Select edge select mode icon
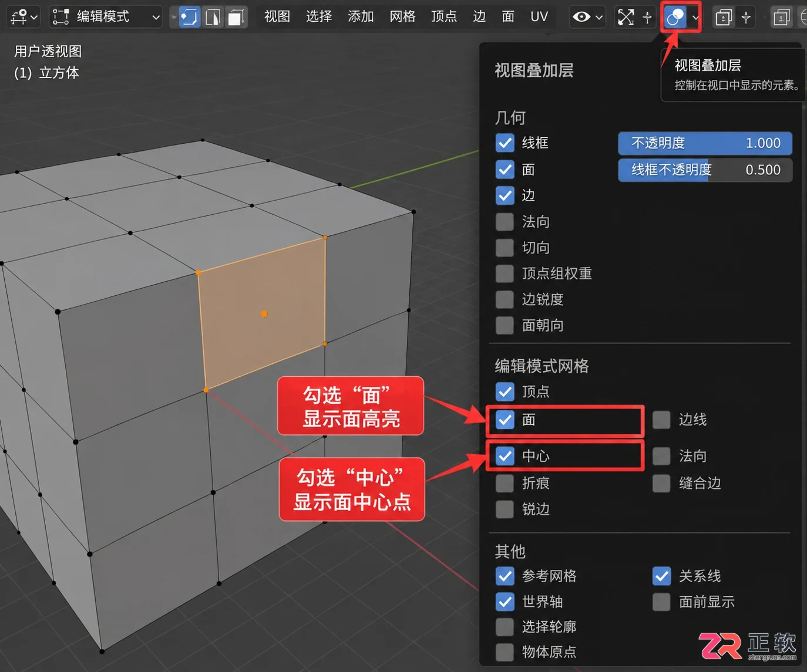 tap(213, 16)
